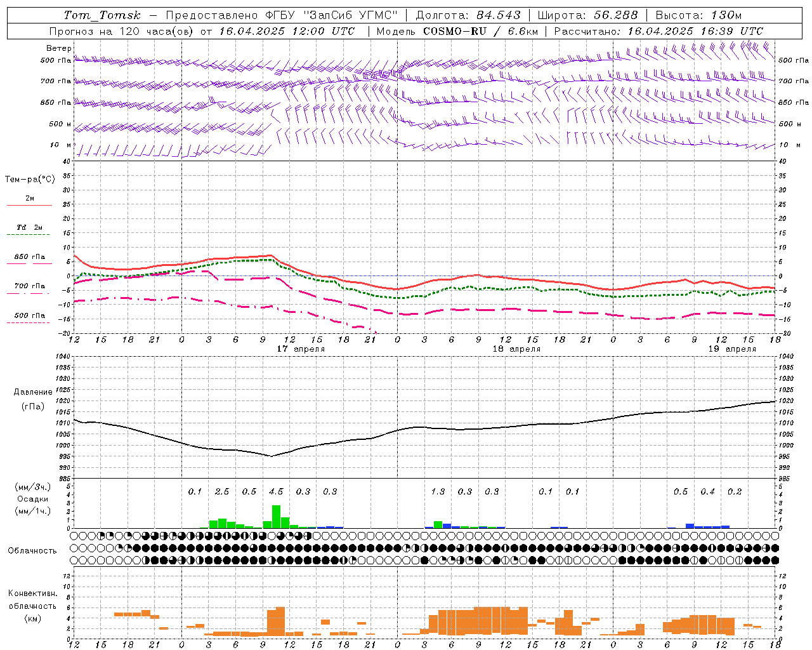Image resolution: width=812 pixels, height=650 pixels.
Task: Click the 1.3 precipitation value
Action: pyautogui.click(x=438, y=492)
